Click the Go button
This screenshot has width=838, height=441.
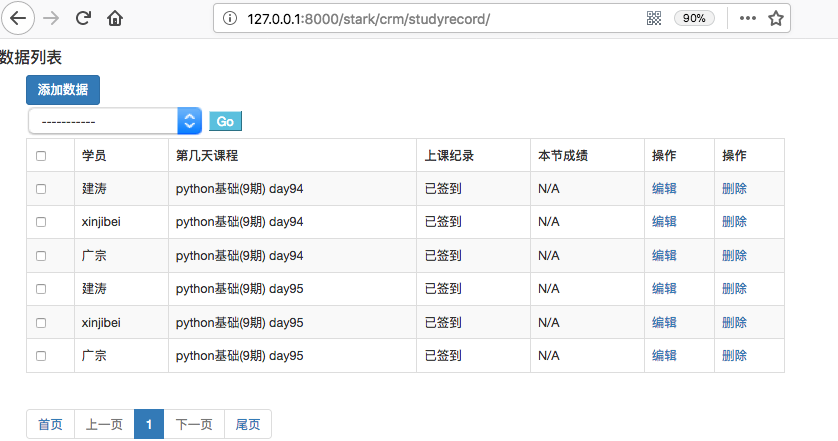tap(225, 121)
